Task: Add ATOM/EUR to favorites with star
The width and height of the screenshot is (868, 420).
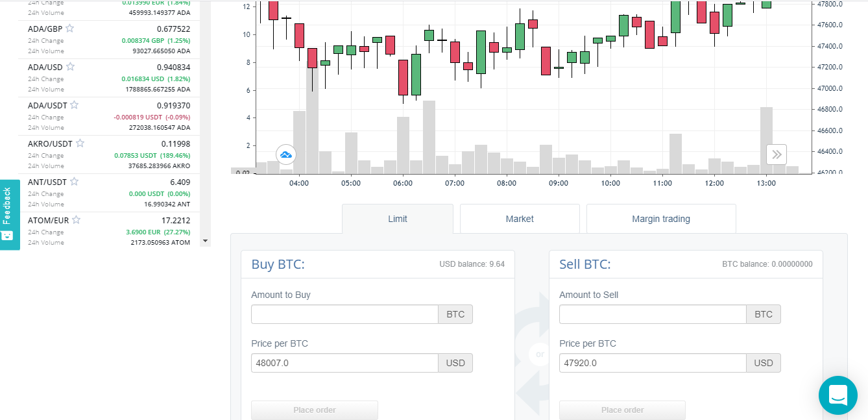Action: coord(76,220)
